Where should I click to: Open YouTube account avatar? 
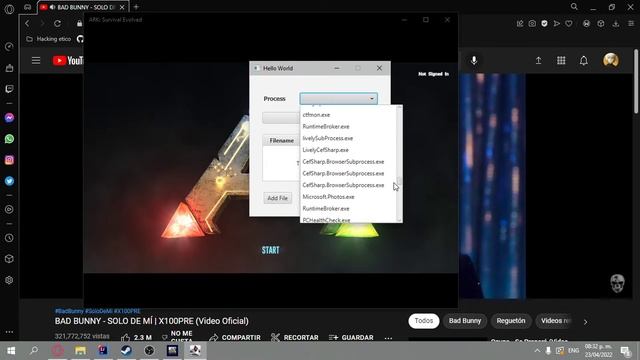tap(611, 60)
